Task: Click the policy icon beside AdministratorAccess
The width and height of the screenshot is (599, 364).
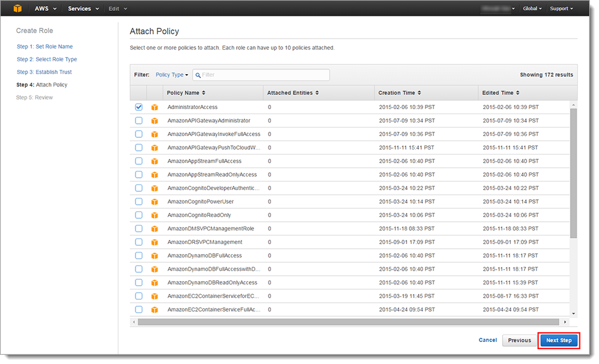Action: [155, 107]
